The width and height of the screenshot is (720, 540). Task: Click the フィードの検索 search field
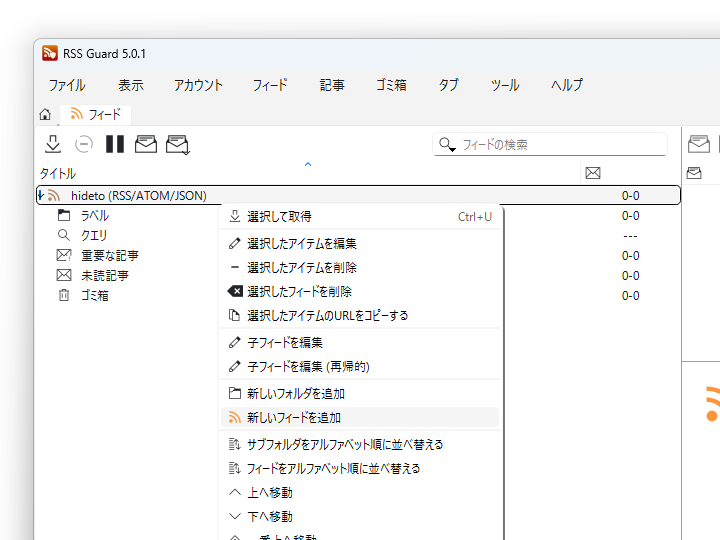click(550, 145)
